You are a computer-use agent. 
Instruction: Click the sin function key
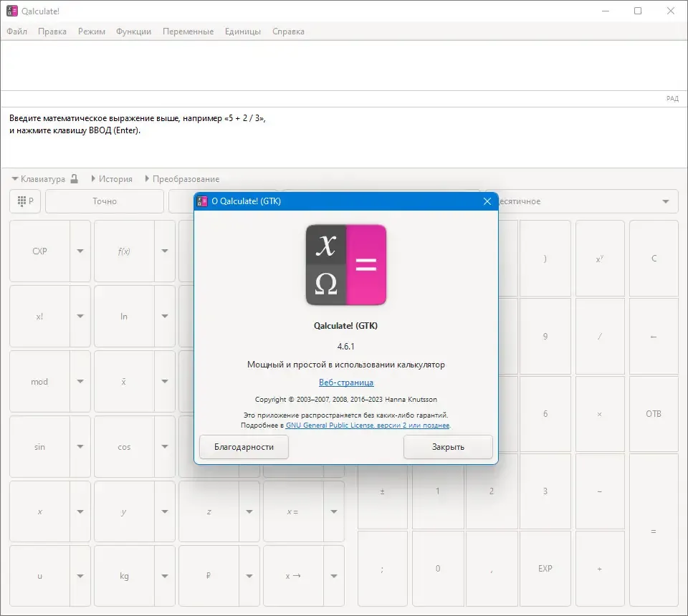coord(39,447)
